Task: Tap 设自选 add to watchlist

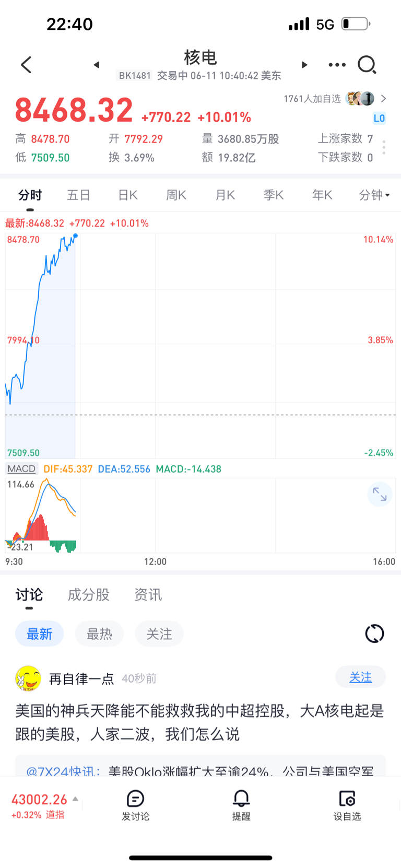Action: point(347,805)
